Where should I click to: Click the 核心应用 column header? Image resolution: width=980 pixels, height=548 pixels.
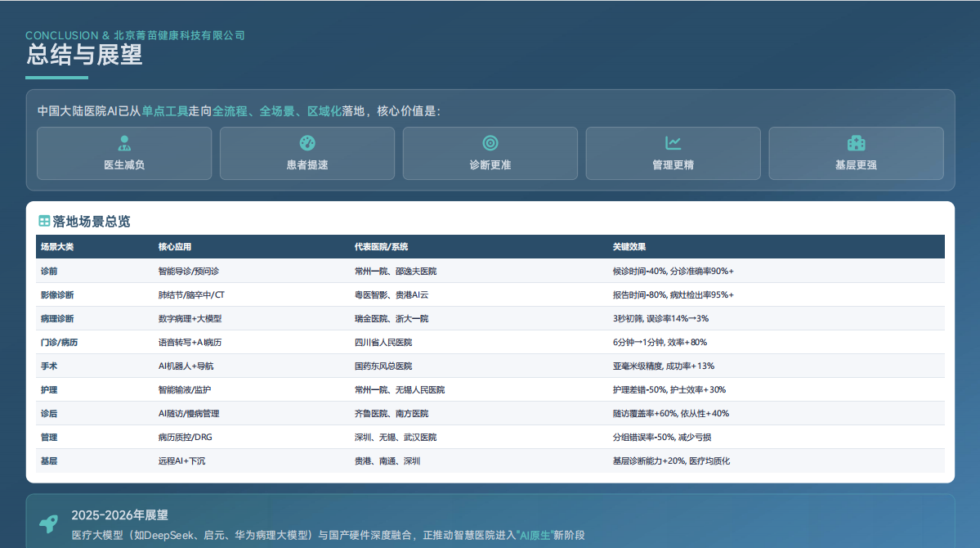point(175,247)
